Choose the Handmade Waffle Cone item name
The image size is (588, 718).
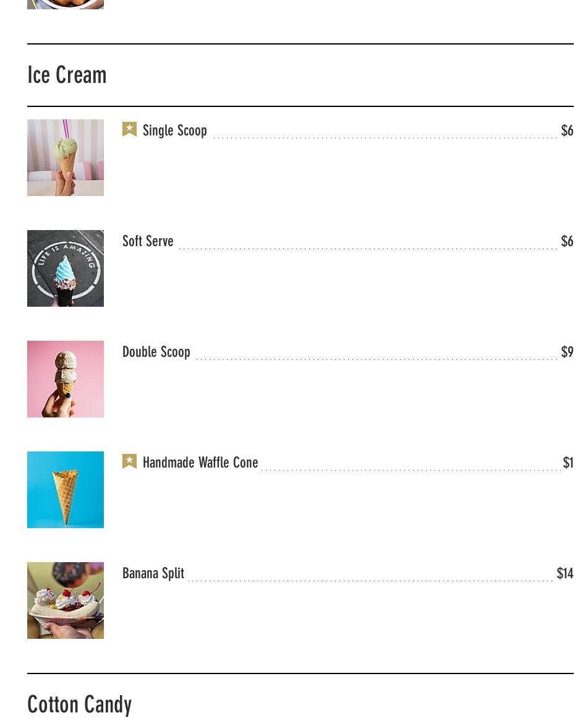tap(200, 463)
